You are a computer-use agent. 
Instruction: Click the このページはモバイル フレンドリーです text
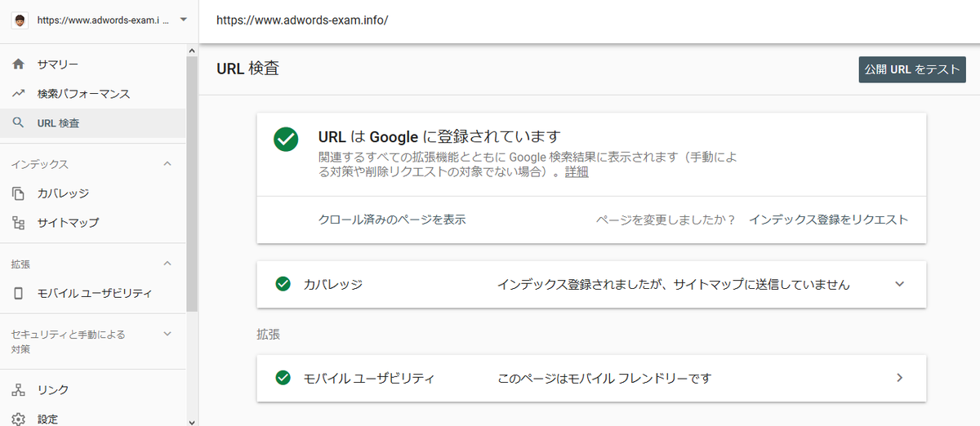(604, 379)
